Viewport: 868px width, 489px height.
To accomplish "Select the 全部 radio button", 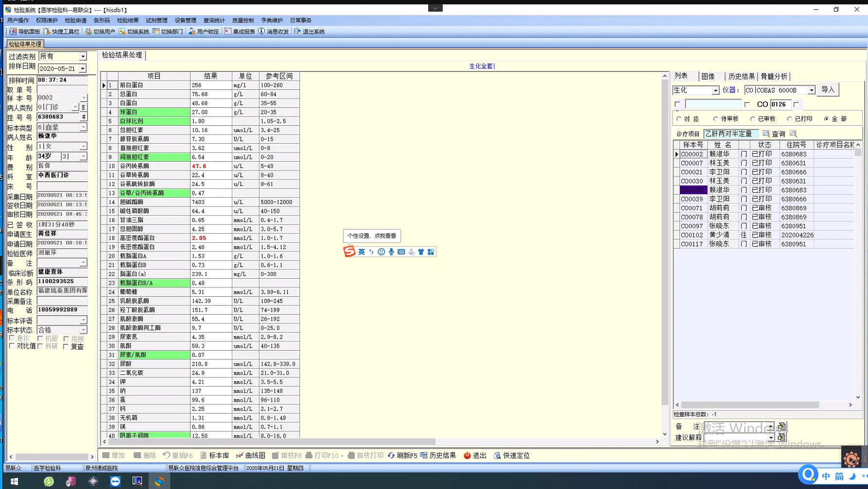I will [x=827, y=119].
